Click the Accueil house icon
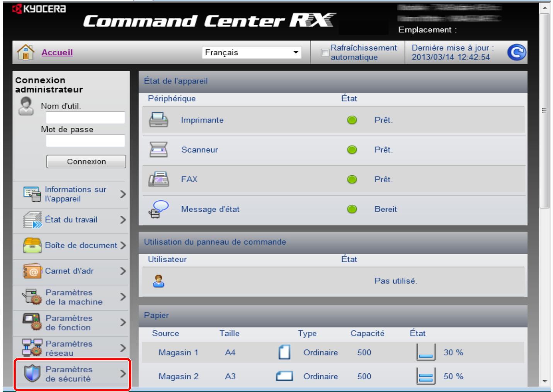The width and height of the screenshot is (553, 392). 26,52
